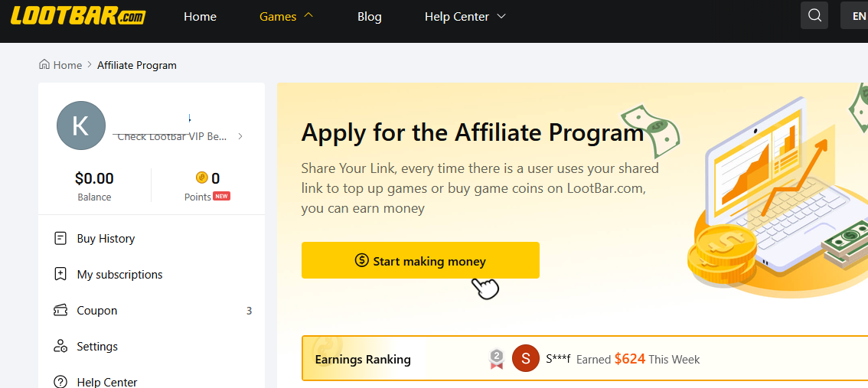Click the My subscriptions bookmark icon
Screen dimensions: 868x388
pyautogui.click(x=60, y=275)
